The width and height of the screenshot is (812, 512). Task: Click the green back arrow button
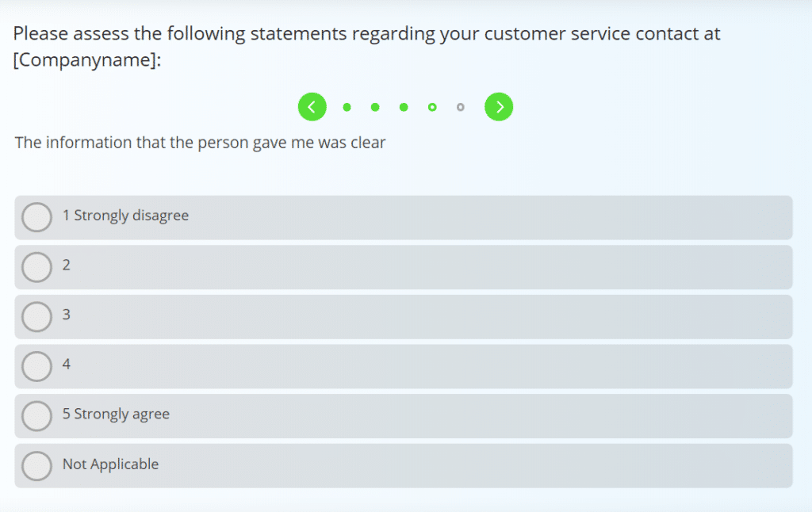point(312,106)
